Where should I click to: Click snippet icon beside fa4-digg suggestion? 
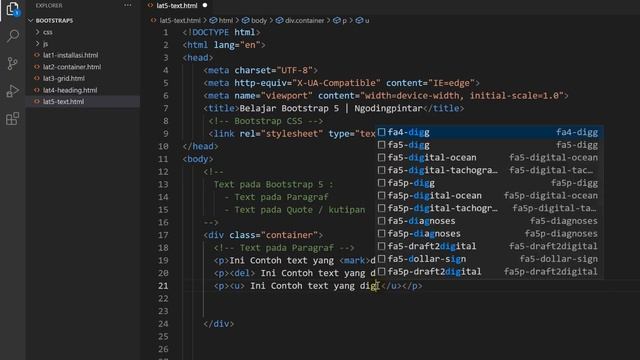point(382,132)
